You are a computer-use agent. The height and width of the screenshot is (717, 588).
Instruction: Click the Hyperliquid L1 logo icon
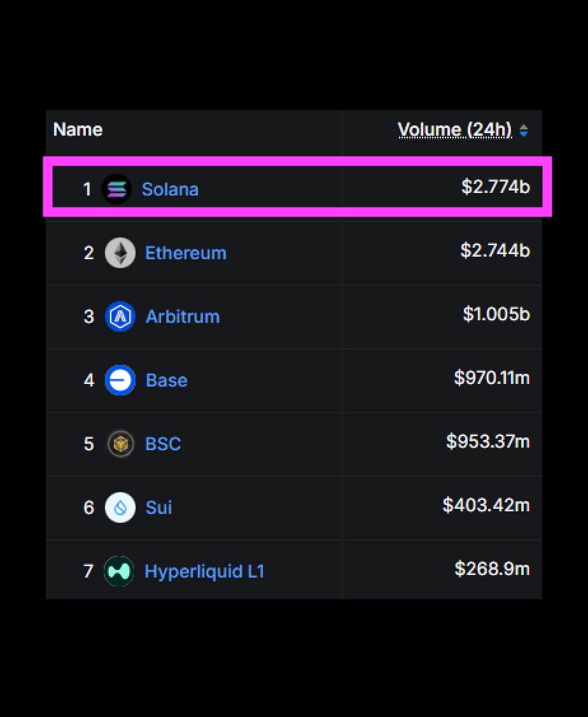pyautogui.click(x=120, y=571)
